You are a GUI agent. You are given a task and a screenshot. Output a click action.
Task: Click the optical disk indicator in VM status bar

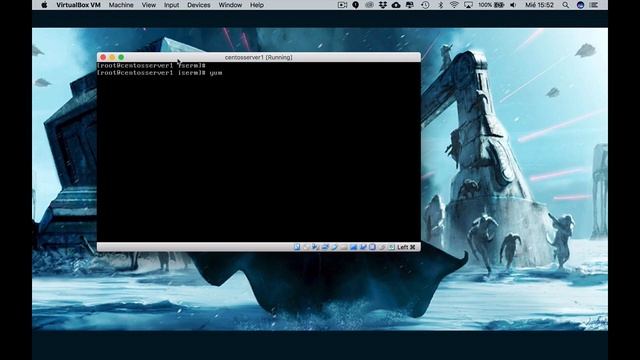tap(307, 247)
